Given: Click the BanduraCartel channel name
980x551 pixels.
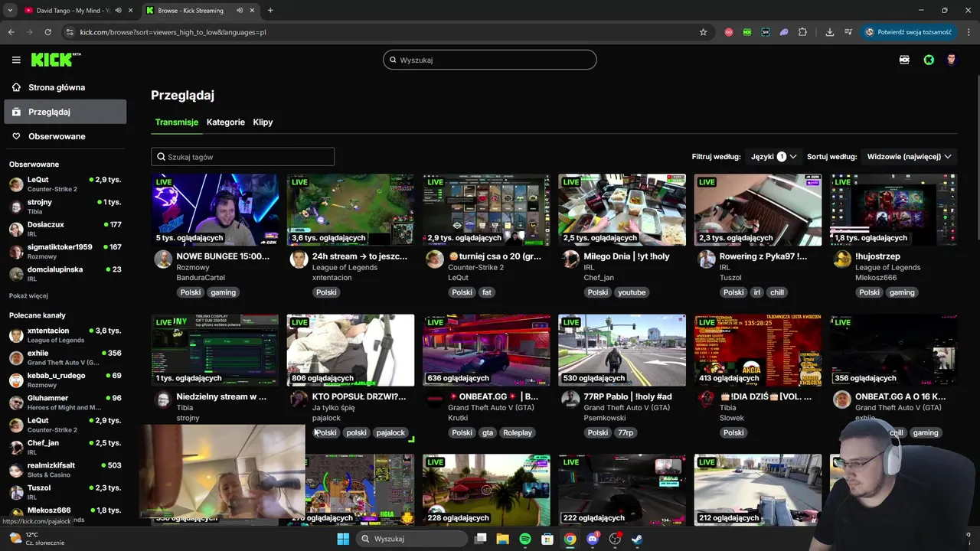Looking at the screenshot, I should pos(201,278).
